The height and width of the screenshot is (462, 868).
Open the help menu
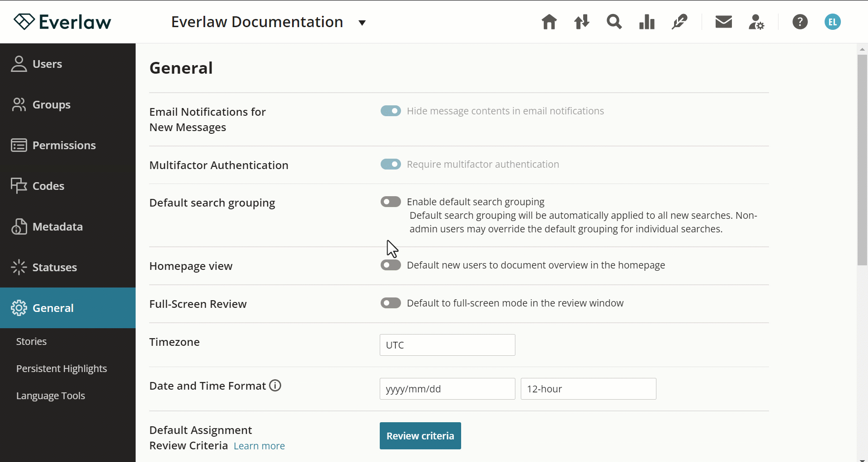point(800,22)
